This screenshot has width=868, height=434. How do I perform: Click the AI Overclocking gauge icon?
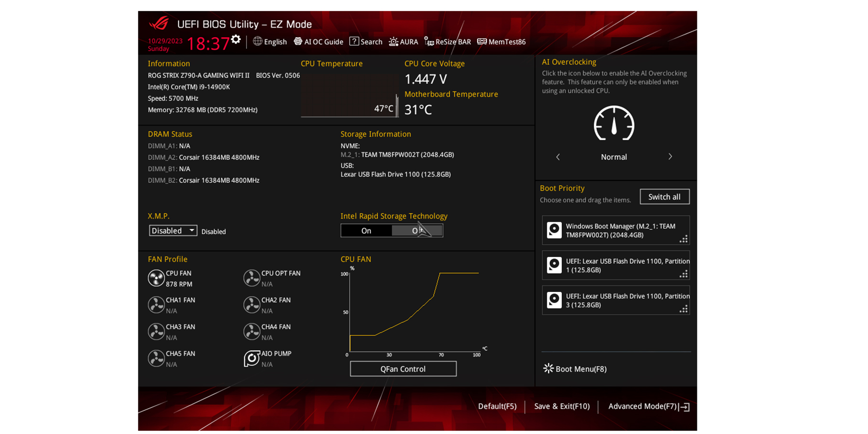click(614, 123)
